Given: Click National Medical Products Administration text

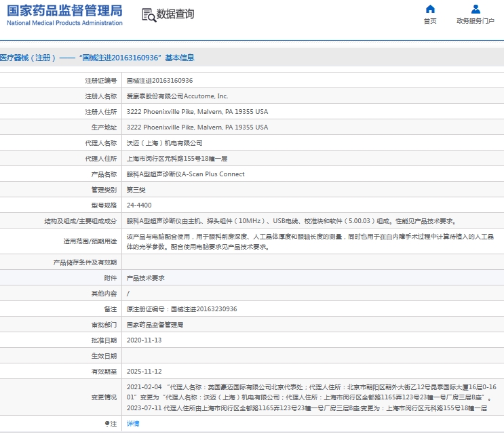Looking at the screenshot, I should coord(64,23).
